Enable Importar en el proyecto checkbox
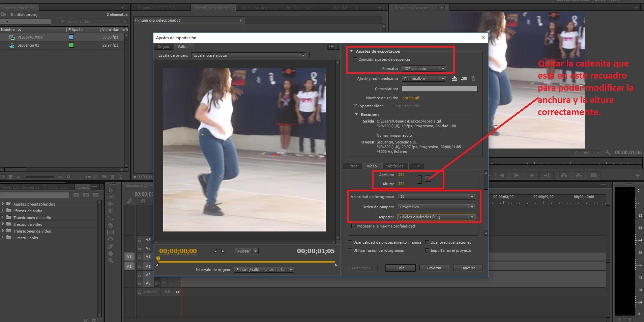Image resolution: width=644 pixels, height=322 pixels. 427,250
